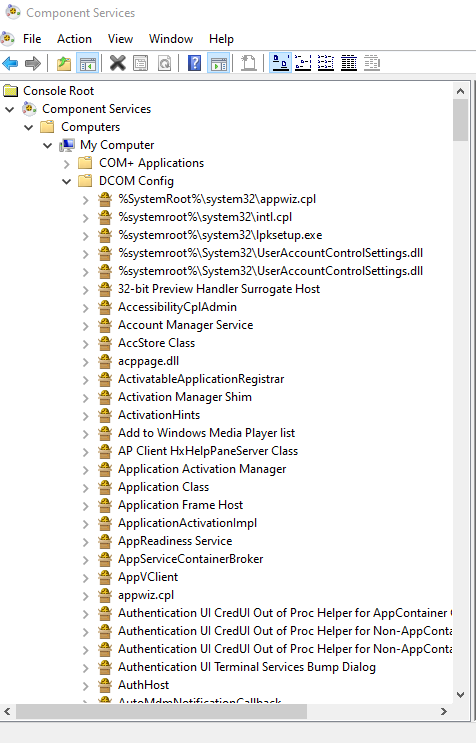Click the Back arrow toolbar icon
Image resolution: width=476 pixels, height=743 pixels.
click(10, 63)
